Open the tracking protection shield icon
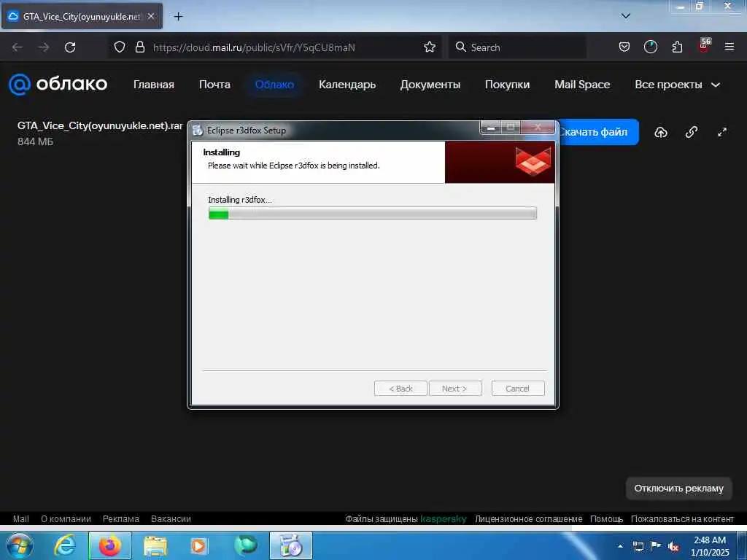The height and width of the screenshot is (560, 747). point(120,47)
